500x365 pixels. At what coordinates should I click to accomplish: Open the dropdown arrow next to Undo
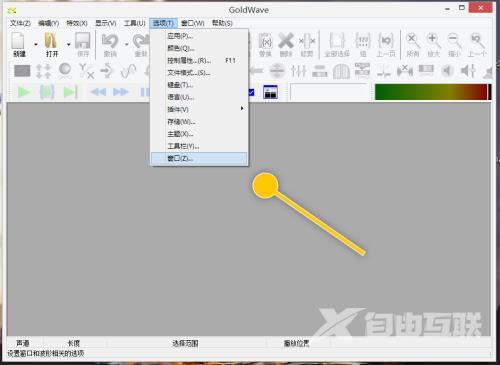126,44
